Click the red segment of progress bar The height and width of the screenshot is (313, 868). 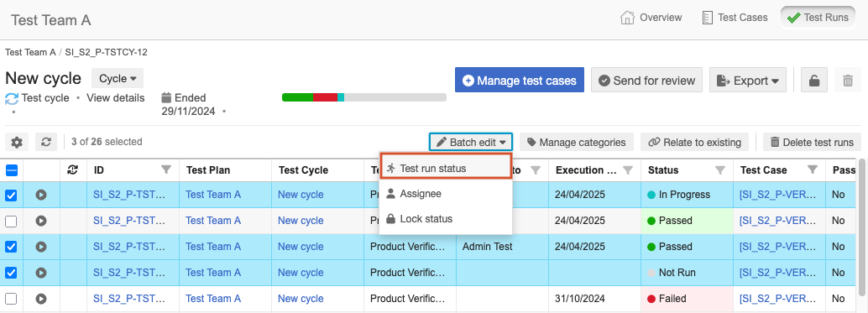(x=325, y=97)
